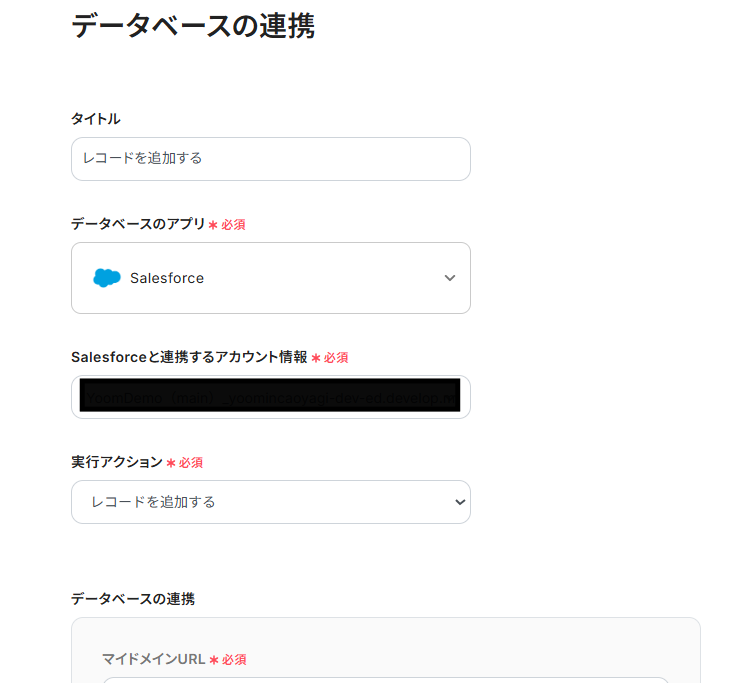Click レコードを追加する text in action dropdown
This screenshot has height=683, width=737.
point(153,502)
